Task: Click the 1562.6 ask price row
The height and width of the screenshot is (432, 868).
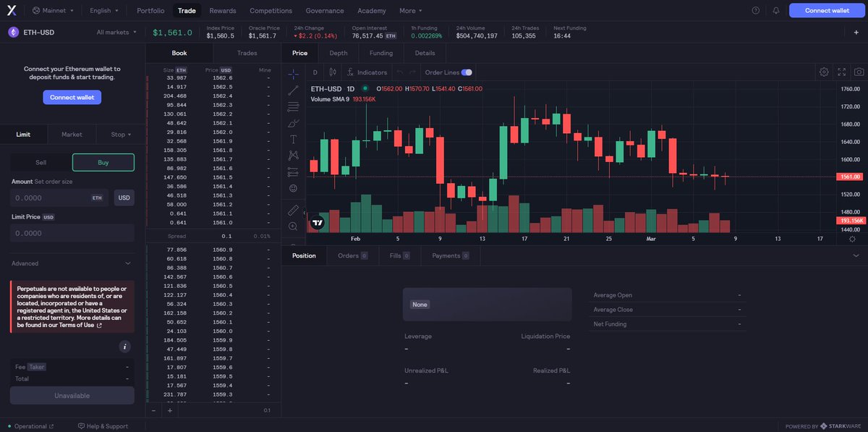Action: [213, 77]
